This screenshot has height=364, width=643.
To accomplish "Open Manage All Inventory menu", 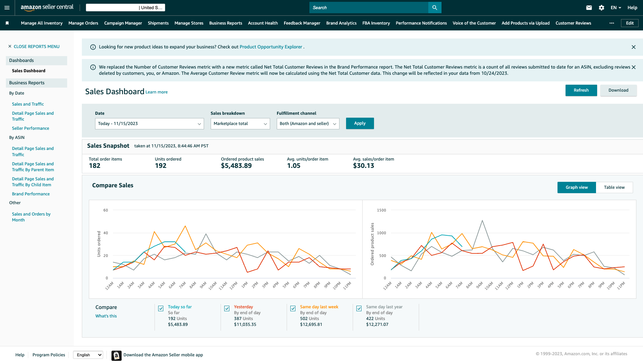I will tap(42, 23).
